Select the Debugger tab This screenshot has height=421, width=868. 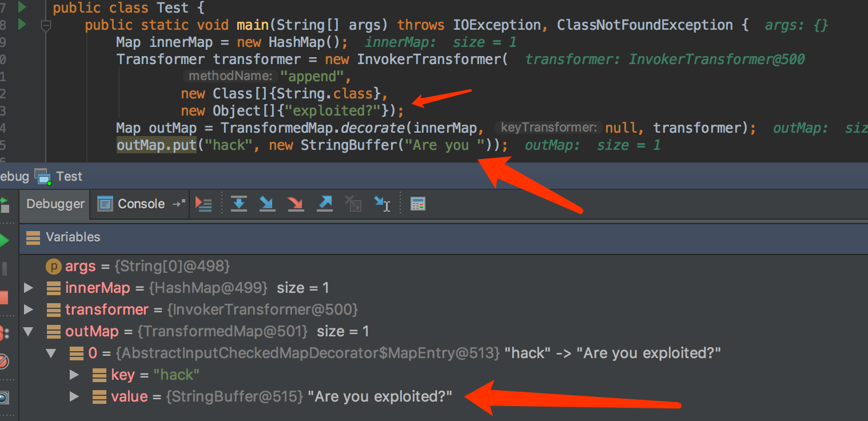tap(55, 204)
